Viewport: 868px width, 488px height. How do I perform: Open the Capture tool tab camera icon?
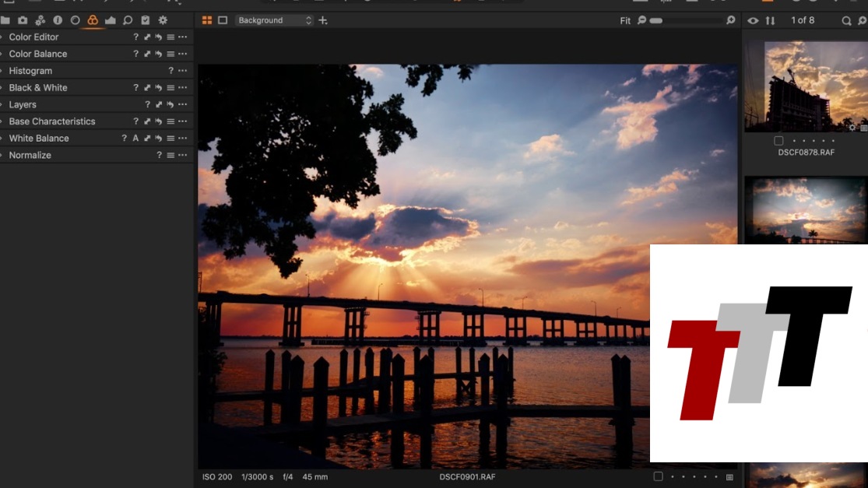point(23,20)
